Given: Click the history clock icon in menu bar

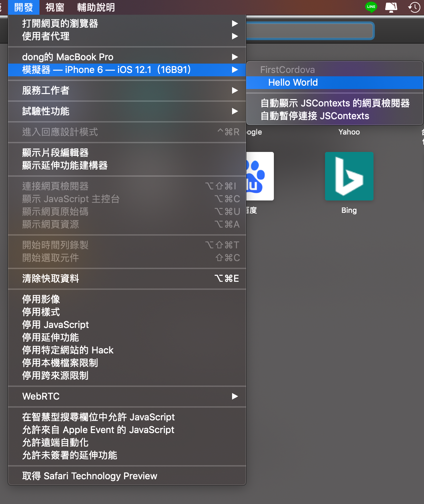Looking at the screenshot, I should pyautogui.click(x=414, y=7).
